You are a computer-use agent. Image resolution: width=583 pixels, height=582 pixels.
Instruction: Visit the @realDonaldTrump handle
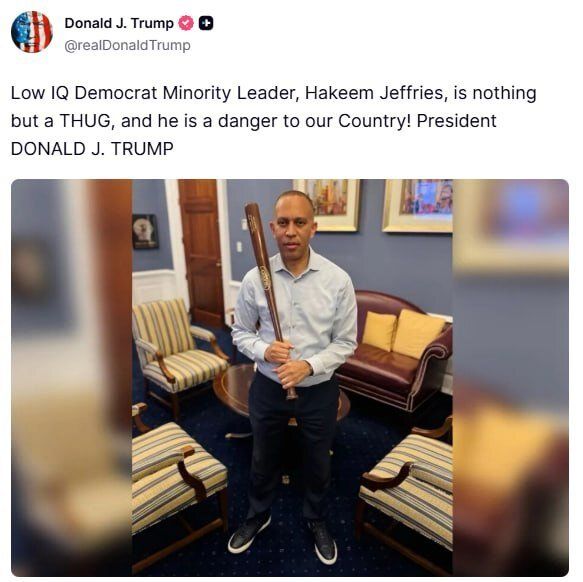[x=128, y=45]
